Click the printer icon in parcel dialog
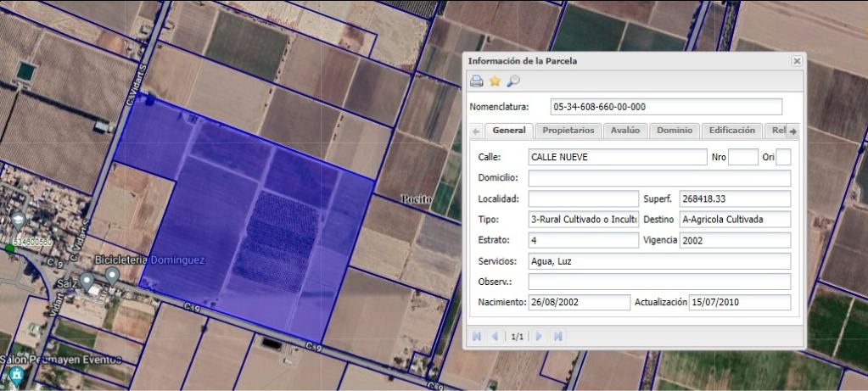This screenshot has height=391, width=868. [476, 81]
